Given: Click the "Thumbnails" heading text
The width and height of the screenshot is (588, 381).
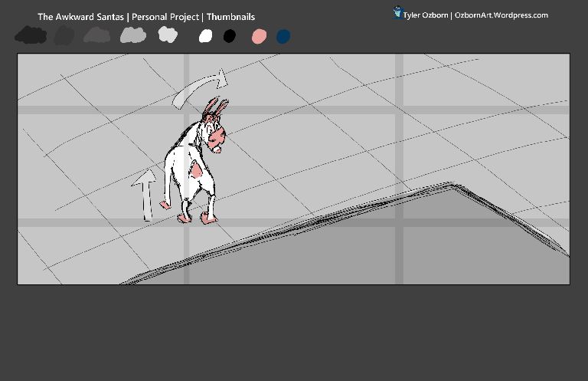Looking at the screenshot, I should click(231, 17).
